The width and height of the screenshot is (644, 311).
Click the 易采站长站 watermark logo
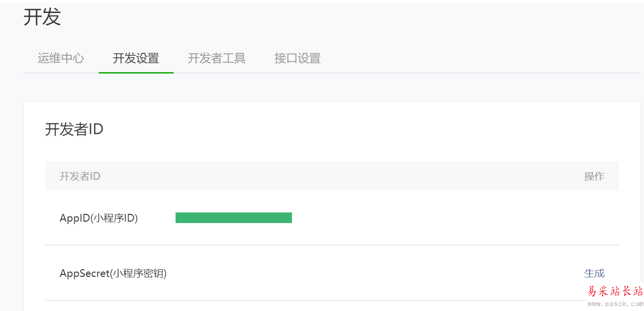[615, 291]
